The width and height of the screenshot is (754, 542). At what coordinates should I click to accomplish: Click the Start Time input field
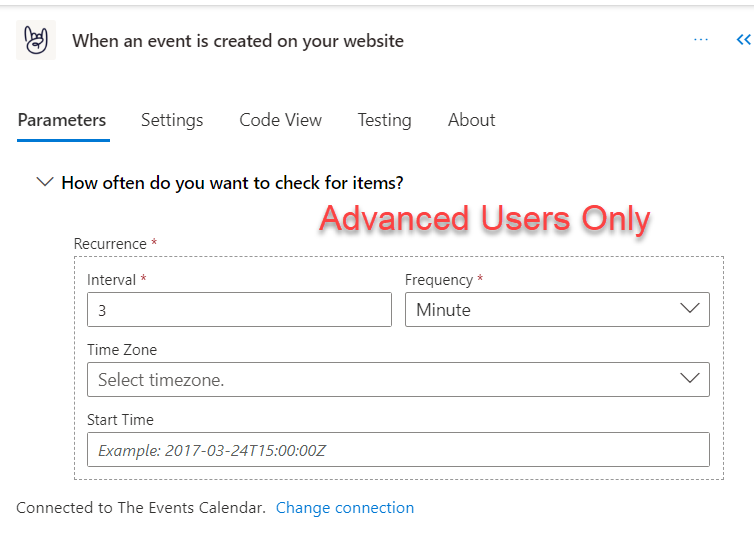(x=398, y=450)
